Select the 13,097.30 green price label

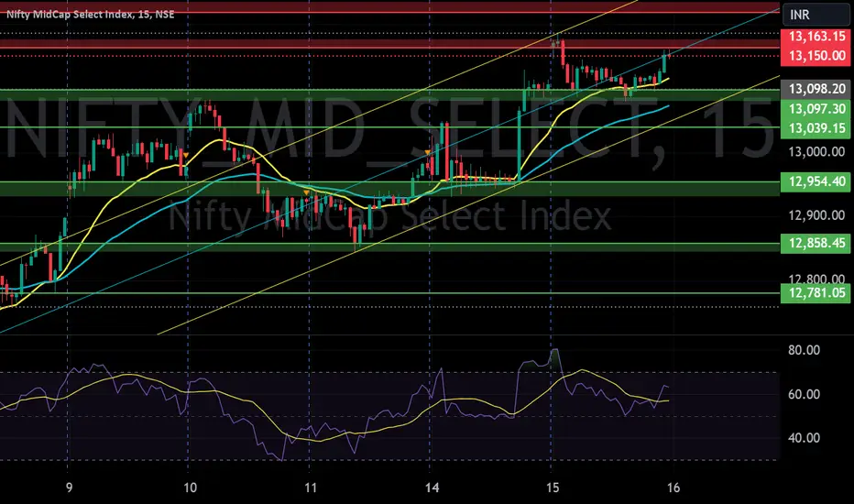[816, 109]
